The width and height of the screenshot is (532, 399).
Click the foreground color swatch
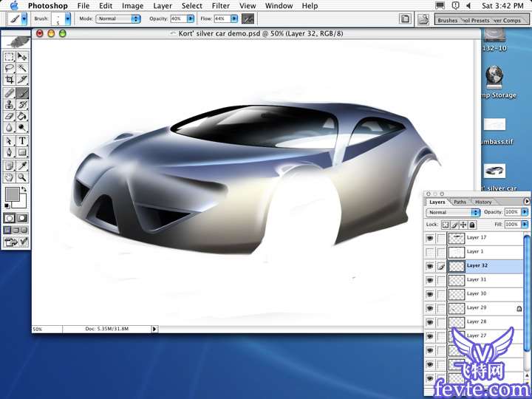[12, 195]
